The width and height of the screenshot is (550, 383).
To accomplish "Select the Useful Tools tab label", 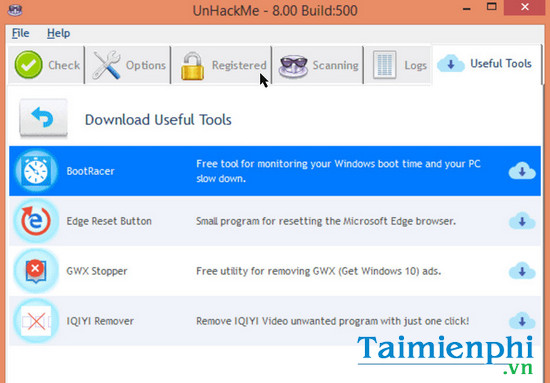I will coord(501,63).
